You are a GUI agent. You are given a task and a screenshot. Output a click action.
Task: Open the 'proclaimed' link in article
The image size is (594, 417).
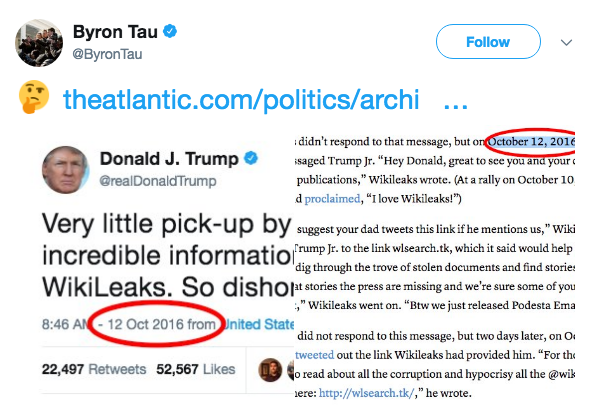click(x=332, y=198)
